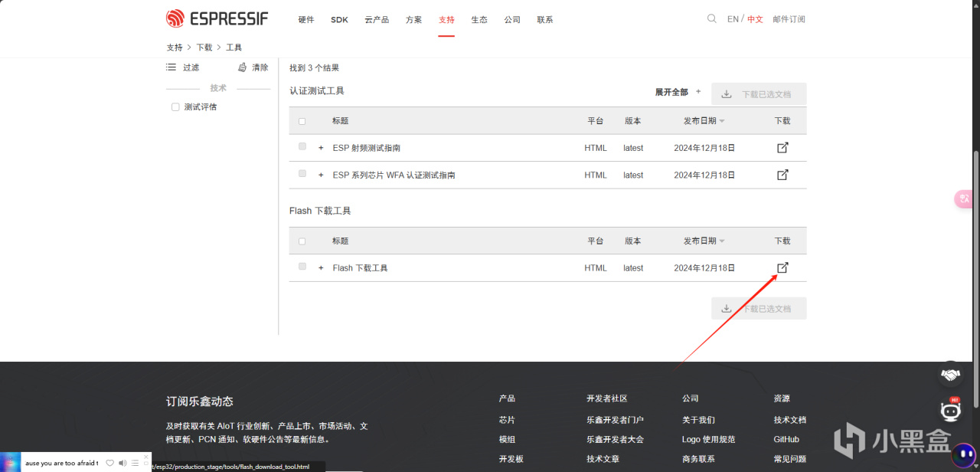
Task: Sort Flash 下载工具 table by 发布日期 arrow
Action: tap(722, 241)
